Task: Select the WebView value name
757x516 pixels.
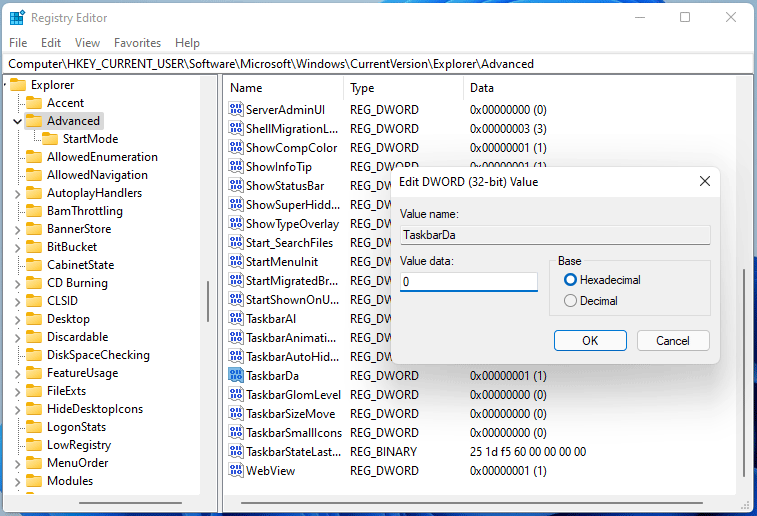Action: [270, 471]
